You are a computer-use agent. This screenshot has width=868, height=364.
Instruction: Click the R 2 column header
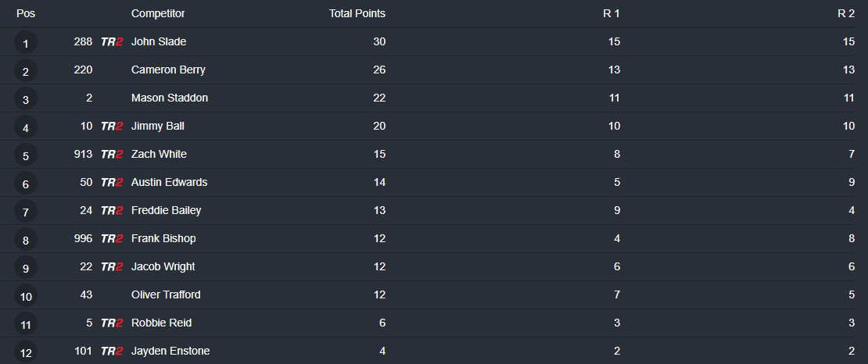845,13
